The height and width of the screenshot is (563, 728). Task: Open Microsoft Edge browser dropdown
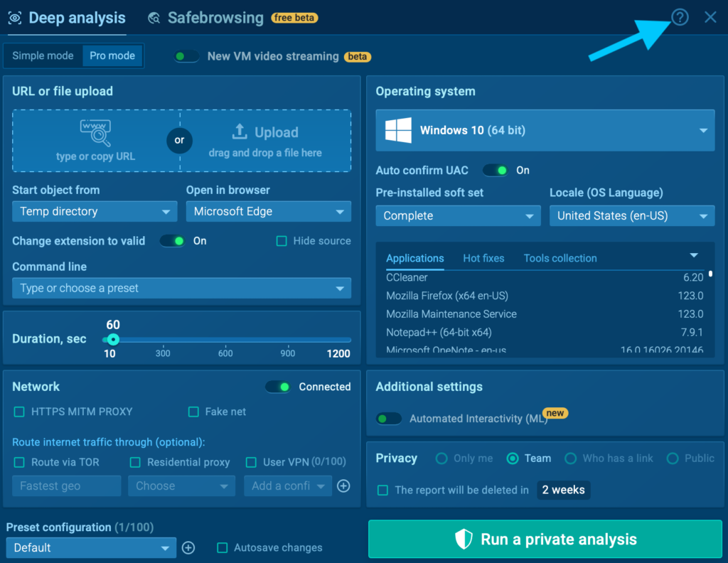268,212
